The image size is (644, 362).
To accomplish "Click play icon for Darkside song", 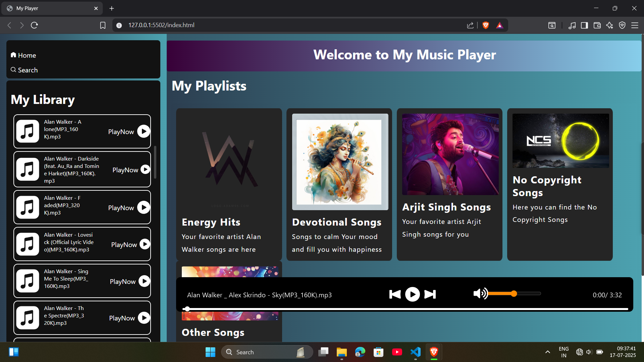I will pyautogui.click(x=145, y=170).
